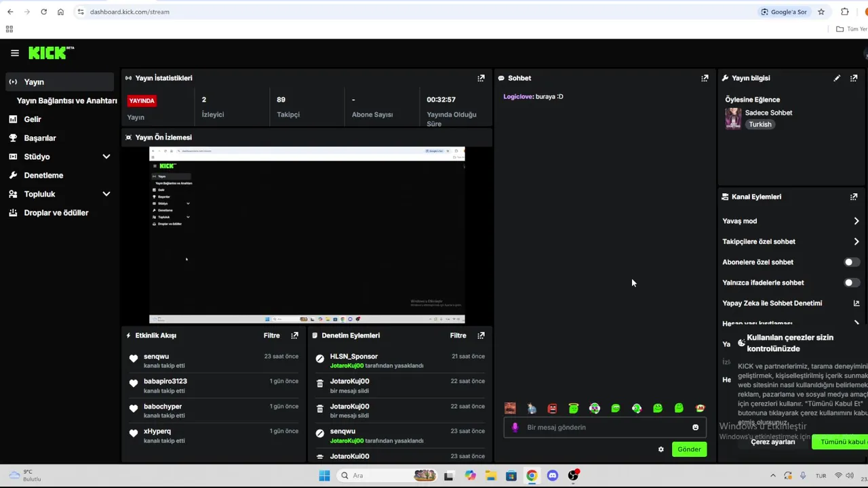
Task: Click Google'a Sor button in address bar
Action: (x=784, y=12)
